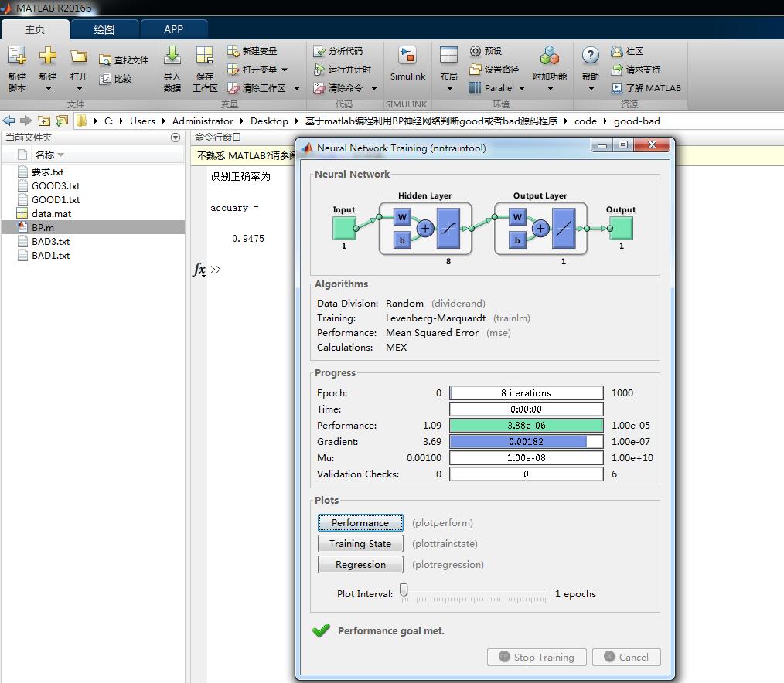Click Run and Time (运行并计时) icon

pos(319,70)
